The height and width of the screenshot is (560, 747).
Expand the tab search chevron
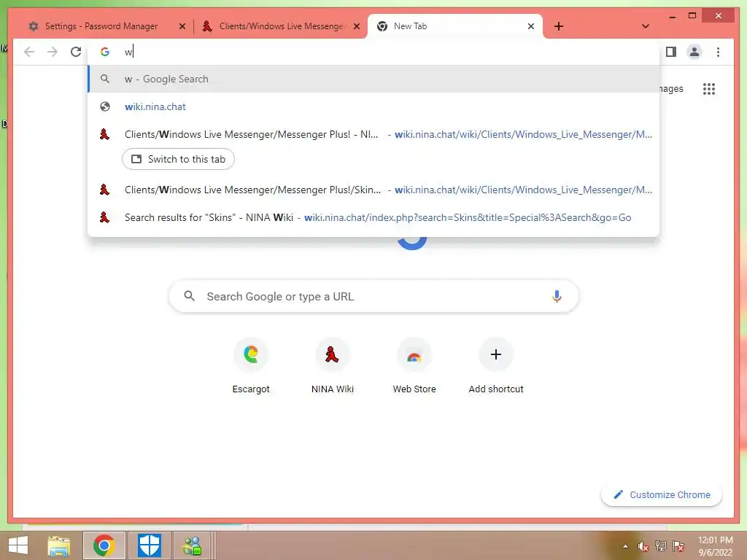click(646, 26)
